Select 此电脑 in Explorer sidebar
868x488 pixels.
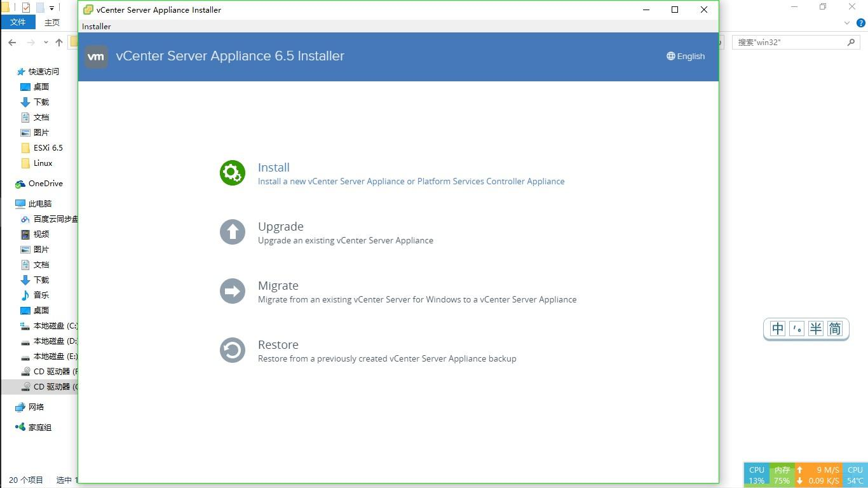point(34,204)
